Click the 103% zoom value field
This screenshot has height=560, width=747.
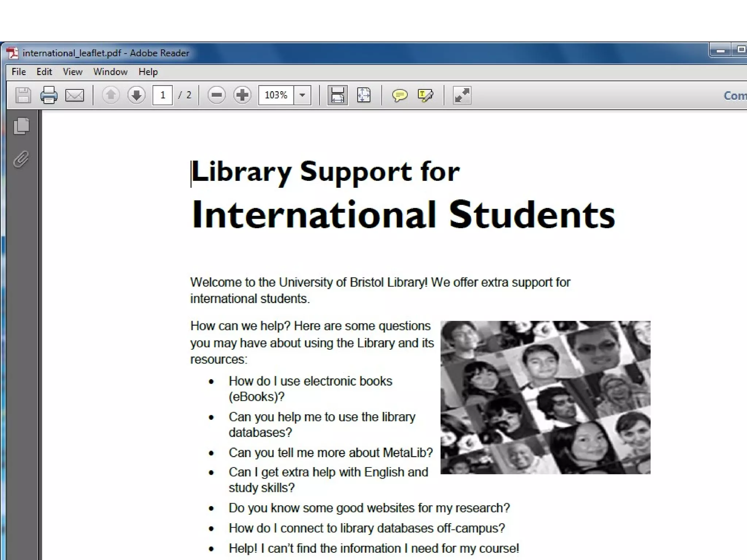click(276, 96)
